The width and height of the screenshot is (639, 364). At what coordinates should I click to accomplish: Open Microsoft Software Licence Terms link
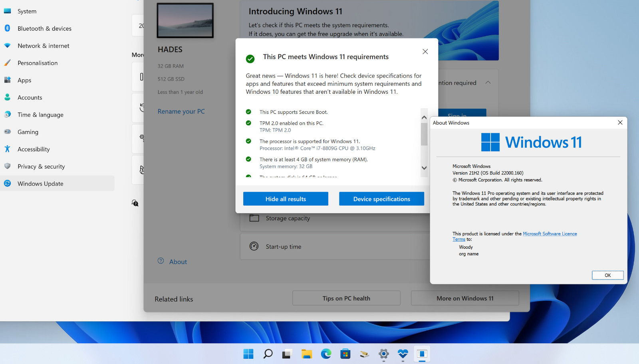(x=550, y=234)
